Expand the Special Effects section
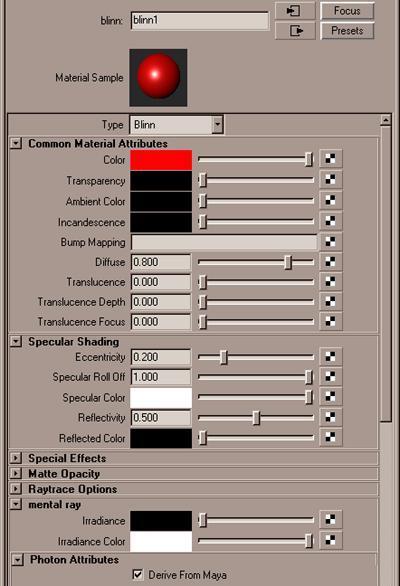The image size is (400, 586). coord(16,458)
